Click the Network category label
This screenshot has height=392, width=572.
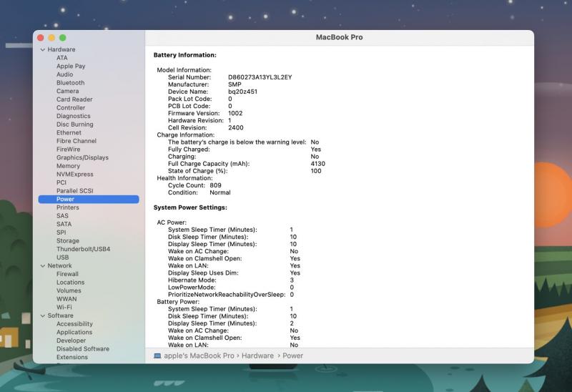[59, 265]
